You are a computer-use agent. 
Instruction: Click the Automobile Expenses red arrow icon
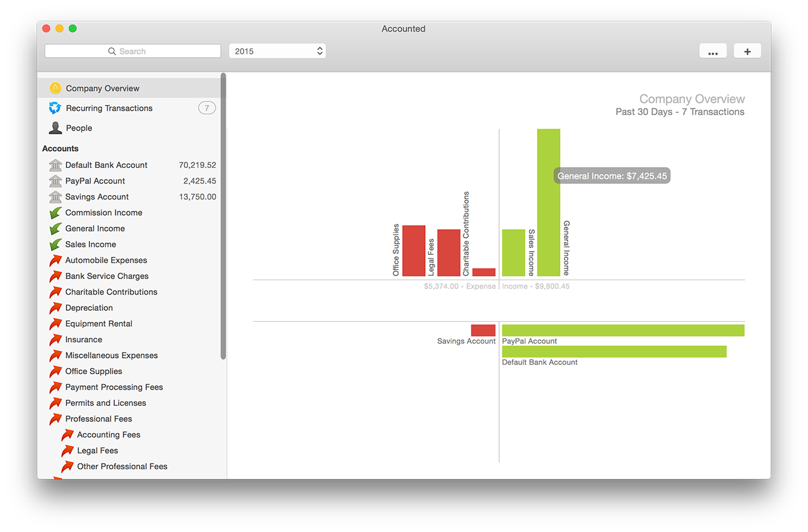point(55,260)
